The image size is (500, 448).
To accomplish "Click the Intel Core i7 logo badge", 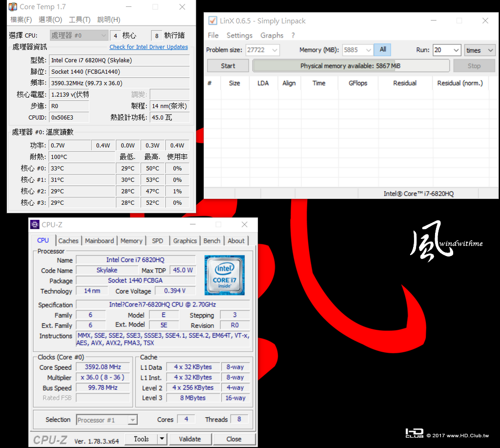I will click(x=225, y=275).
